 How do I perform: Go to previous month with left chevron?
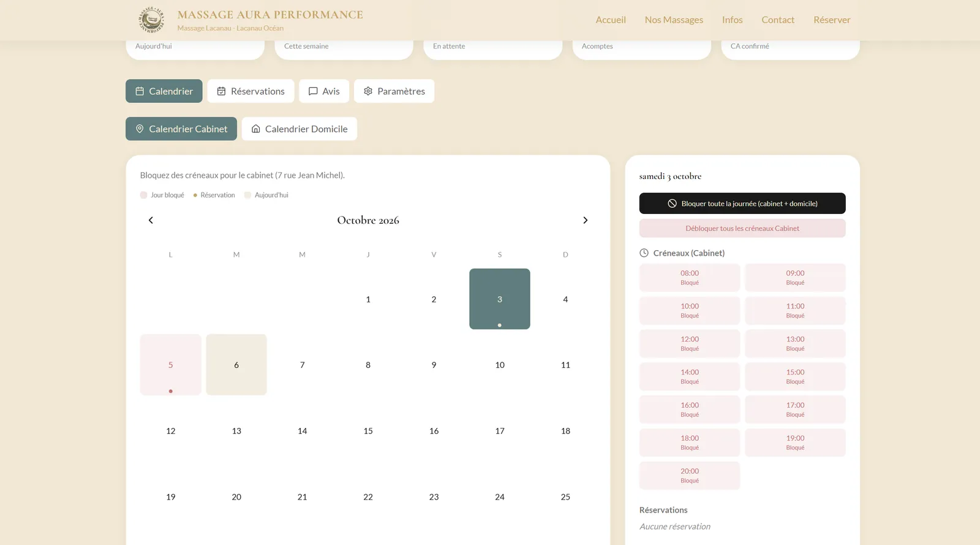click(151, 220)
